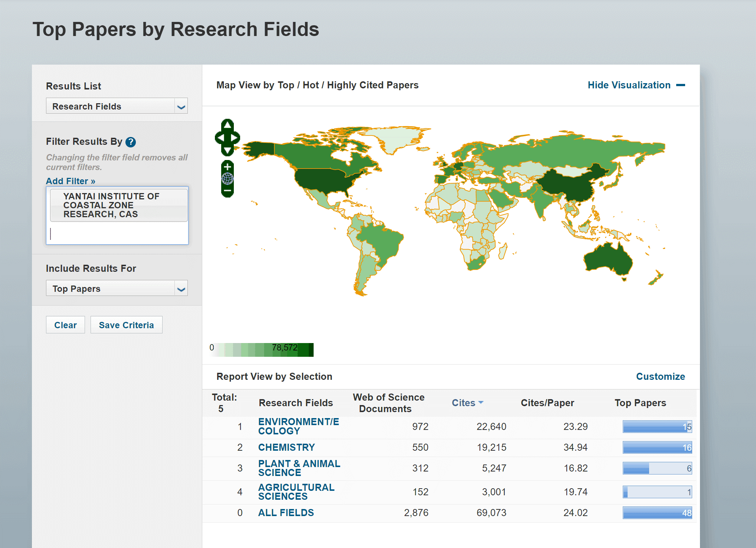Open the CHEMISTRY research field

[286, 447]
